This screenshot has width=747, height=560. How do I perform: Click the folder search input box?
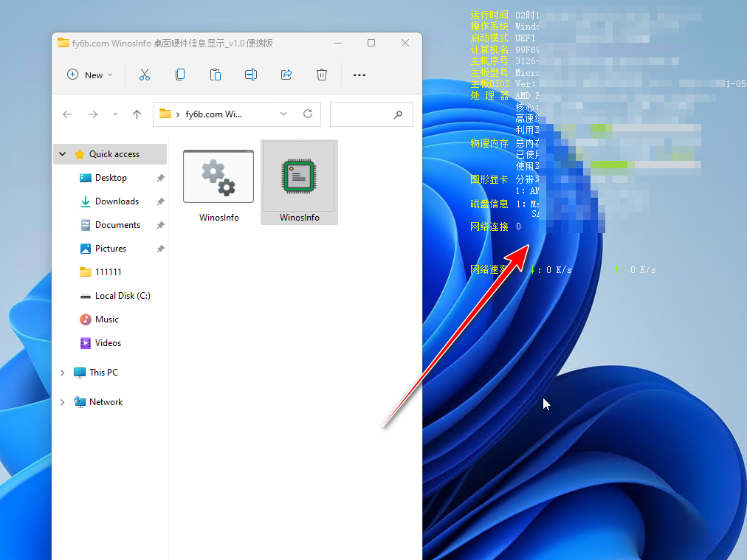(371, 114)
